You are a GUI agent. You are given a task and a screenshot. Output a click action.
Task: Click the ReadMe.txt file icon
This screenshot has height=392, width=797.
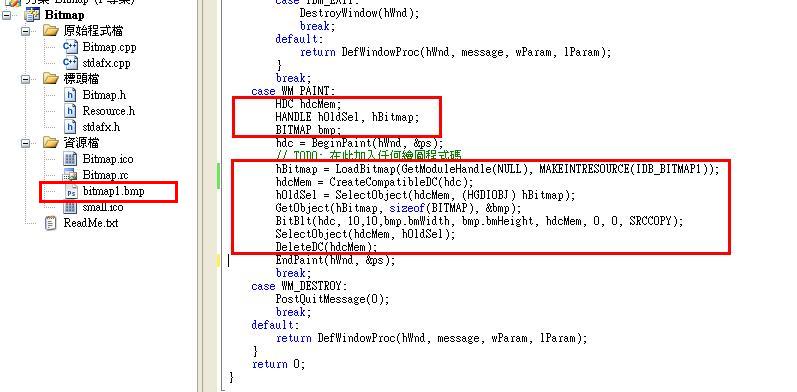[51, 223]
